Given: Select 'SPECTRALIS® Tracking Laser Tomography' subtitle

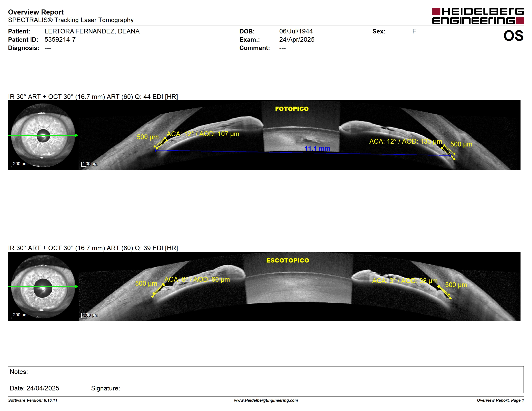Looking at the screenshot, I should 71,20.
